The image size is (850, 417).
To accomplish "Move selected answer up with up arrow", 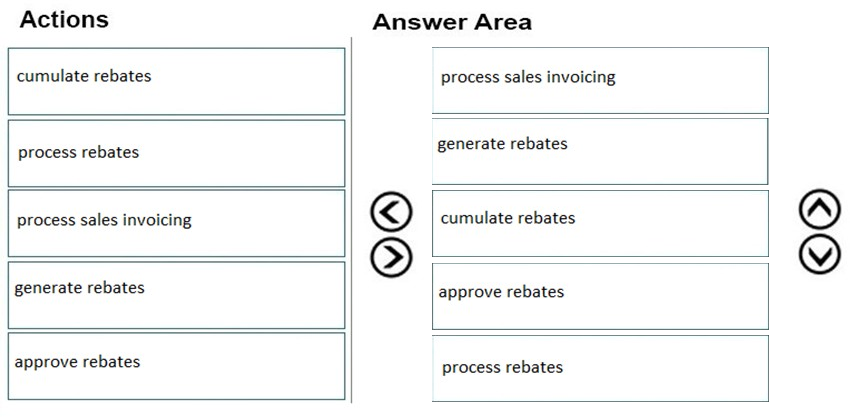I will (x=820, y=209).
